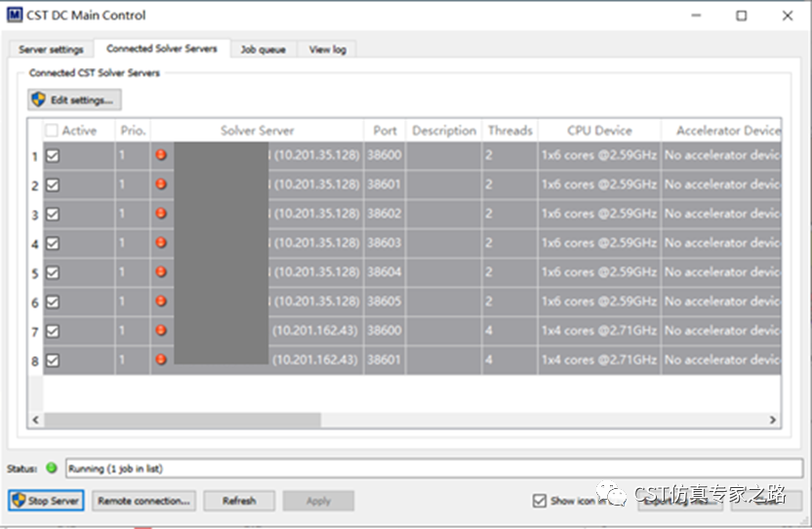Image resolution: width=812 pixels, height=529 pixels.
Task: Click the CST DC app icon in title bar
Action: pyautogui.click(x=15, y=15)
